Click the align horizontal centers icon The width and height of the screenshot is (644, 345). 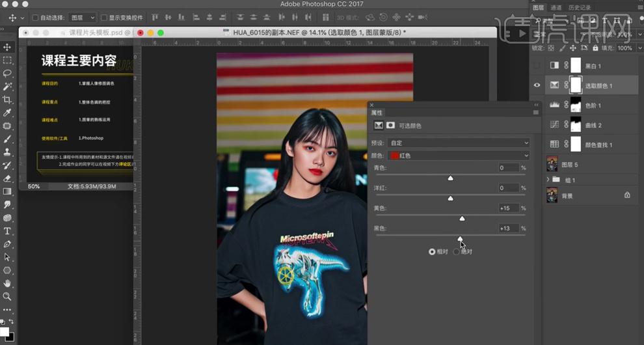pos(209,18)
